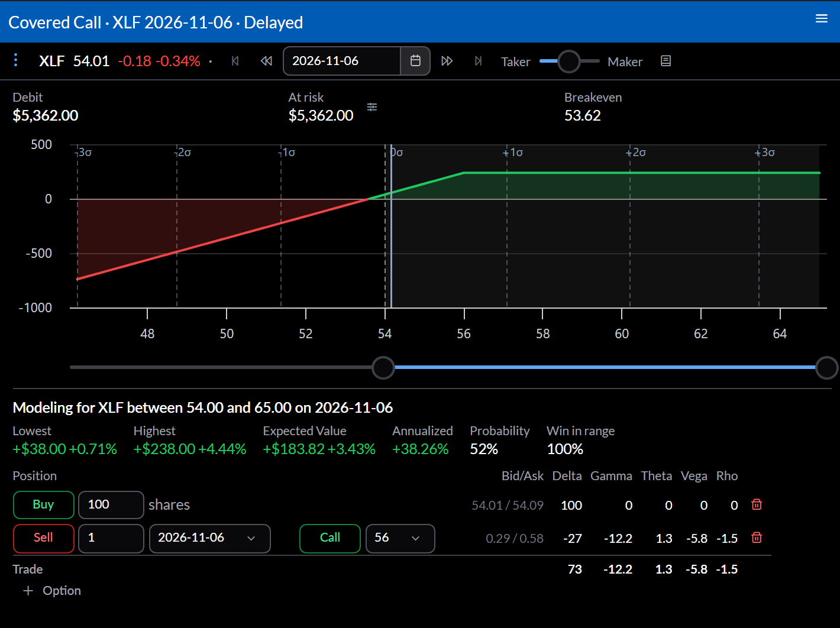Click the Breakeven value 53.62
Viewport: 840px width, 628px height.
(582, 115)
